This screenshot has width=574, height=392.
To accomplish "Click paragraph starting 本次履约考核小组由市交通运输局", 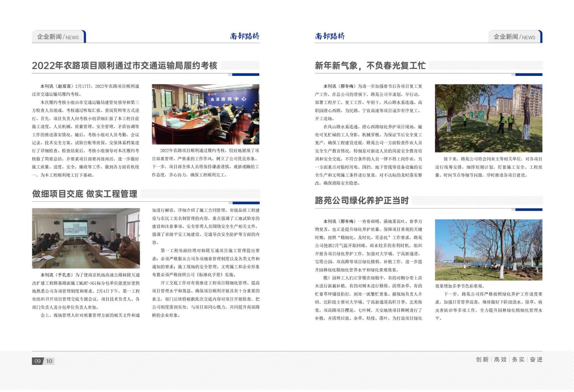I will point(86,139).
